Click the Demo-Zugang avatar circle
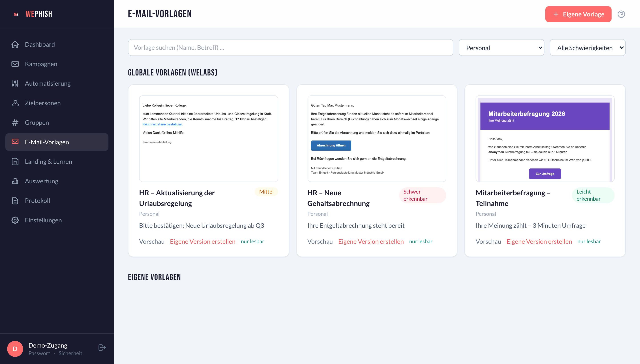The height and width of the screenshot is (364, 640). coord(15,349)
